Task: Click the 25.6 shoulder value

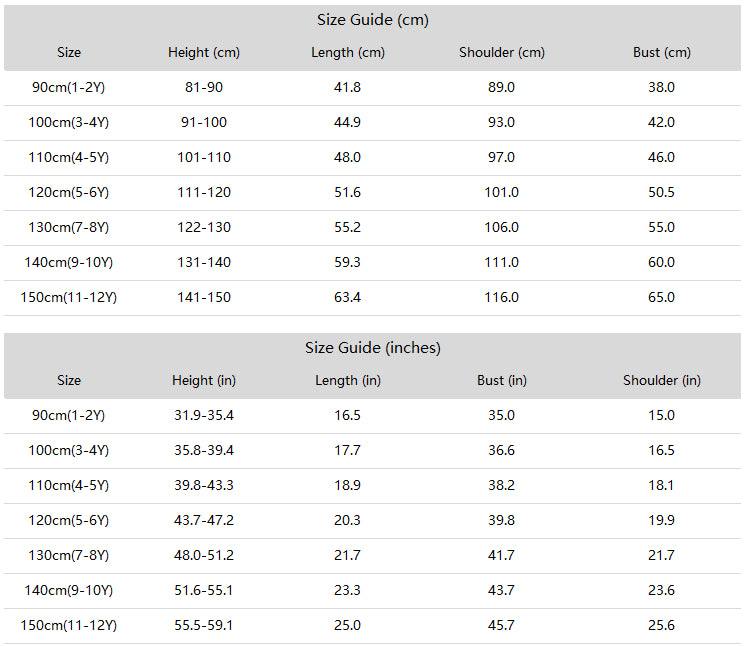Action: point(662,625)
